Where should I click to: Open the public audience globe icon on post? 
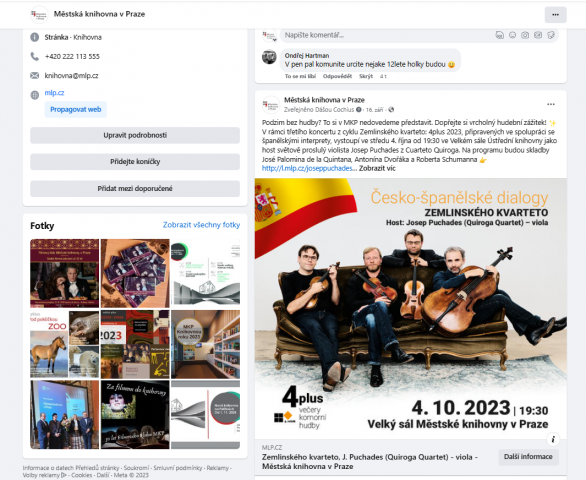click(391, 110)
